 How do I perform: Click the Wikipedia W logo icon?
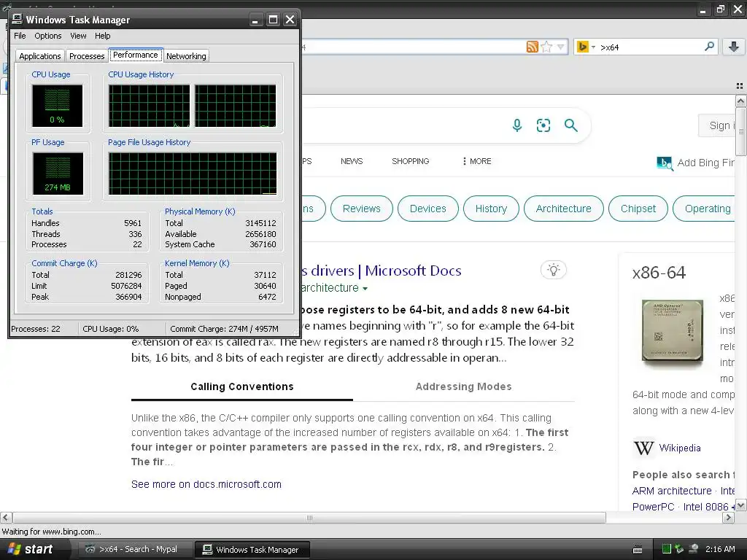coord(643,448)
